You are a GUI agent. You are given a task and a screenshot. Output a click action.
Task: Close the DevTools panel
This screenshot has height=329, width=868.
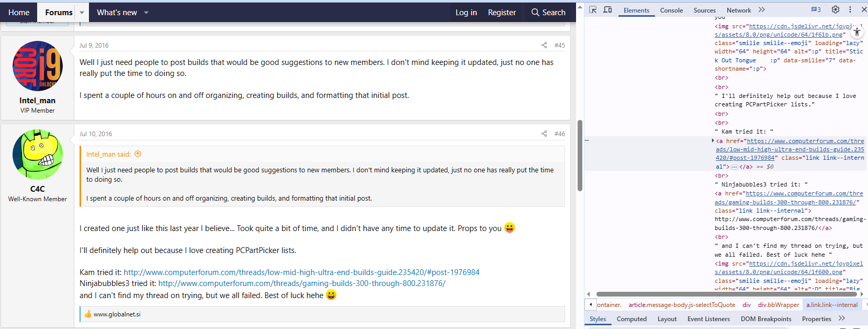pyautogui.click(x=864, y=10)
